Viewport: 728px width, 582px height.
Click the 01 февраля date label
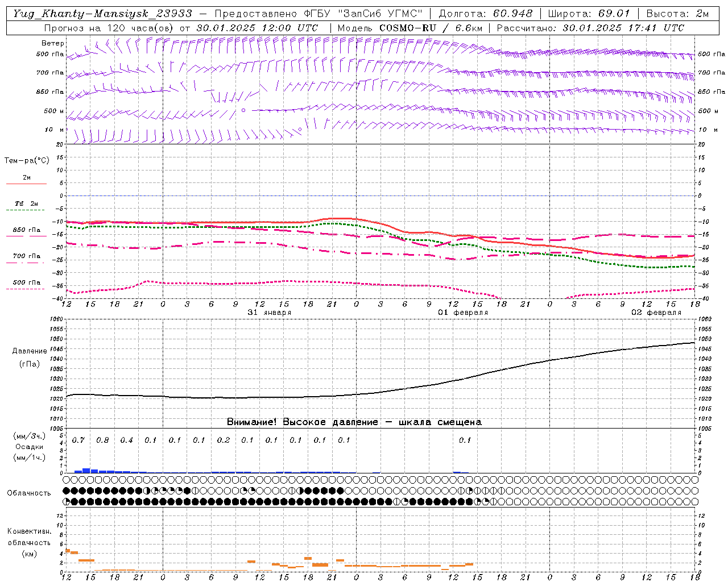pyautogui.click(x=462, y=313)
